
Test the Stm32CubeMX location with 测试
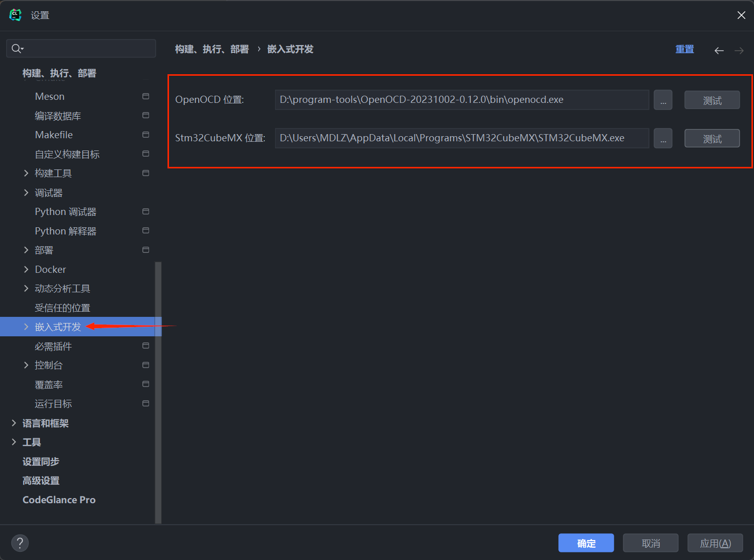712,139
